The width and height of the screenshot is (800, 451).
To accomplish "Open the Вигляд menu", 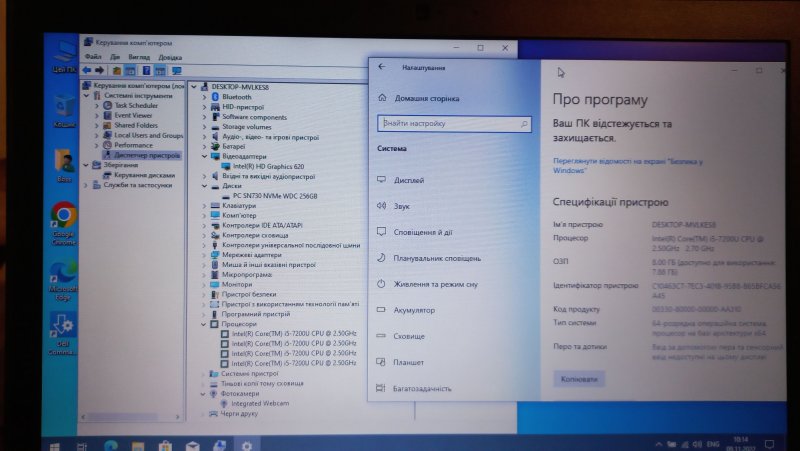I will click(140, 57).
